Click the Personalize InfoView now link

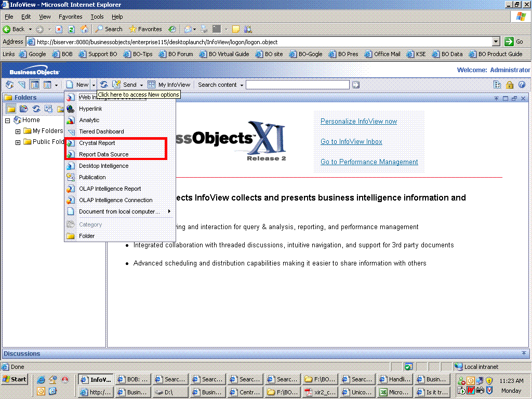pyautogui.click(x=358, y=122)
